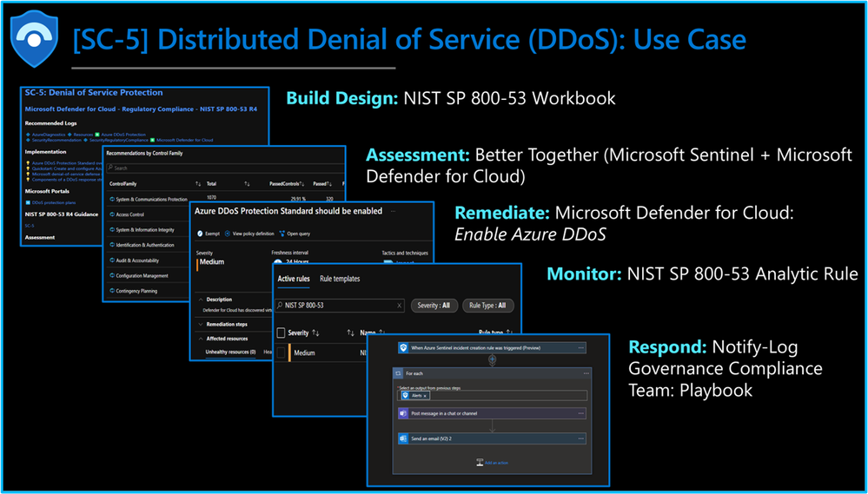Switch to the Rule templates tab
Screen dimensions: 868x494
[x=340, y=279]
